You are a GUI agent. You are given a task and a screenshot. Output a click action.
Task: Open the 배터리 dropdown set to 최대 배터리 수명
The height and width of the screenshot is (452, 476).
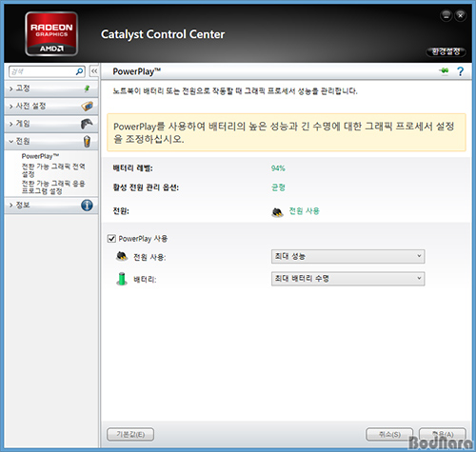[347, 279]
